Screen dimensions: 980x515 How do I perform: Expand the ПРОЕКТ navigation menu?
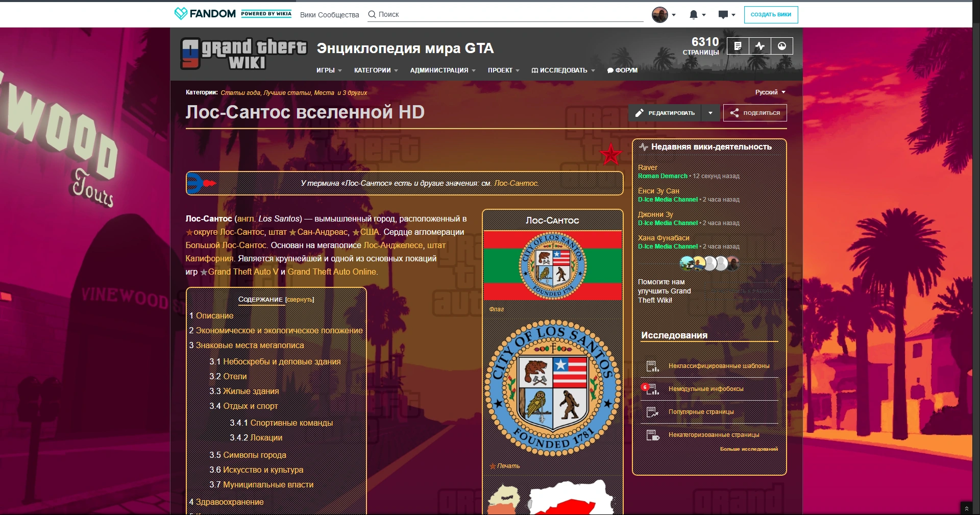pos(503,70)
